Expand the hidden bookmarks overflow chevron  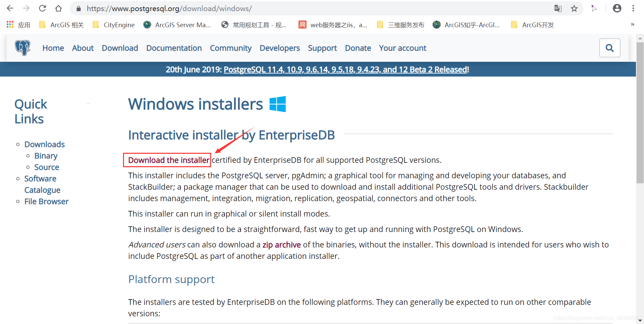coord(632,25)
